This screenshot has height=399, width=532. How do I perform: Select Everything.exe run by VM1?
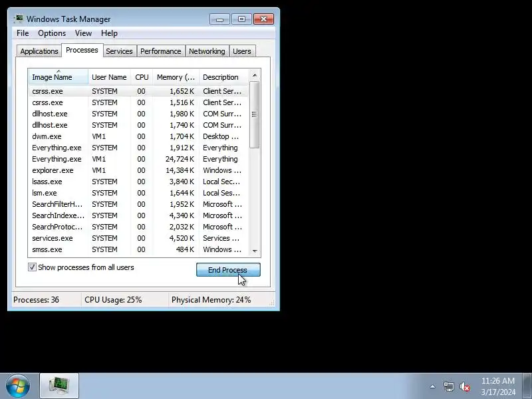pyautogui.click(x=138, y=159)
